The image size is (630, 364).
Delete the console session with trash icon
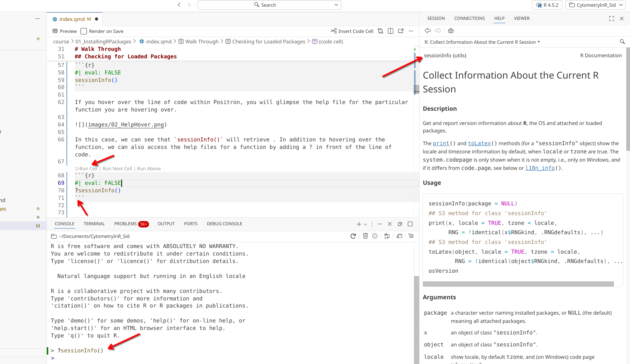[365, 236]
